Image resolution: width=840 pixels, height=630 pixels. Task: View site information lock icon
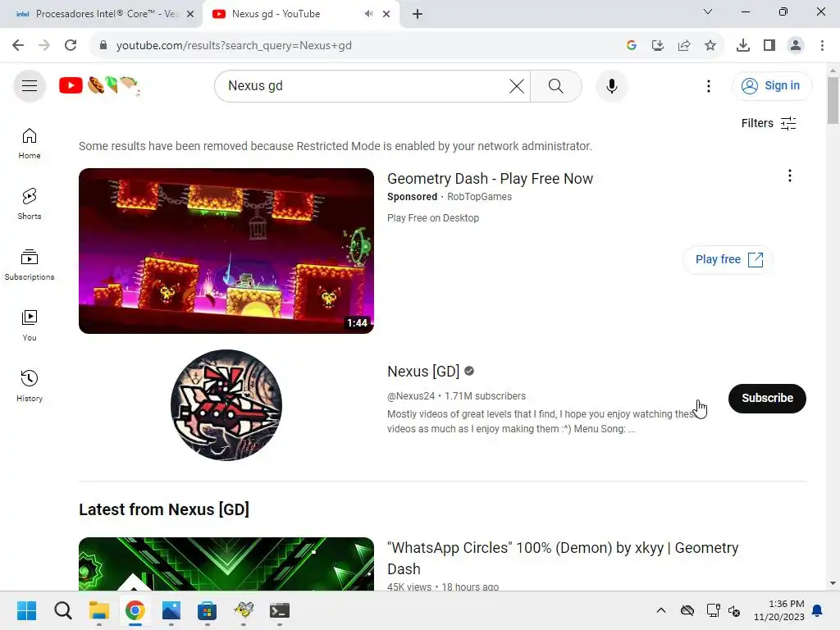point(103,46)
